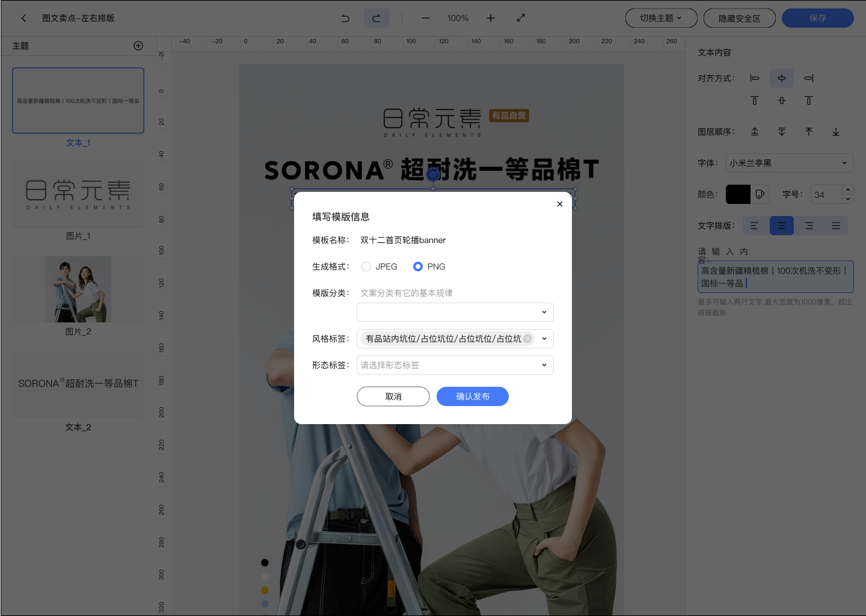The image size is (866, 616).
Task: Align horizontal center icon
Action: 782,78
